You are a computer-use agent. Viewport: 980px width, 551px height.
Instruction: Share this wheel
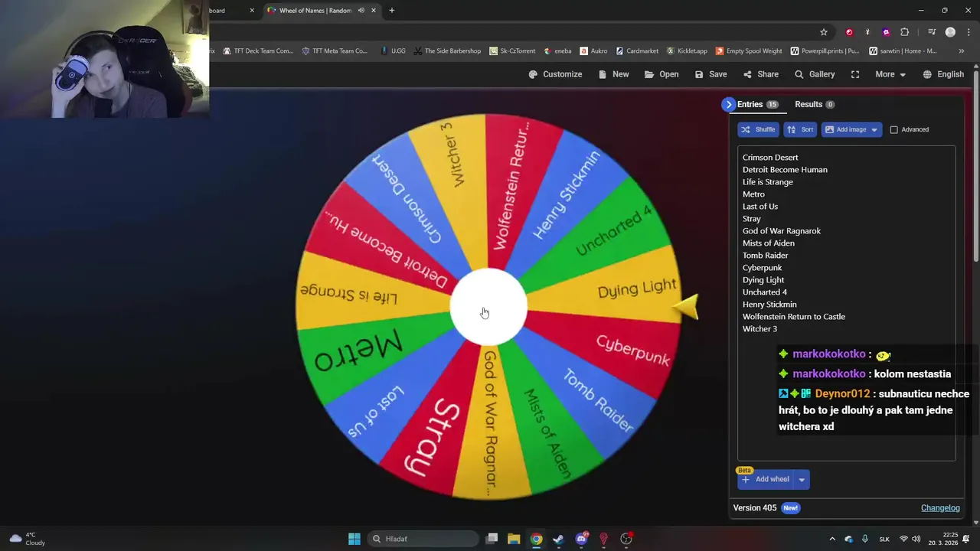[x=760, y=74]
